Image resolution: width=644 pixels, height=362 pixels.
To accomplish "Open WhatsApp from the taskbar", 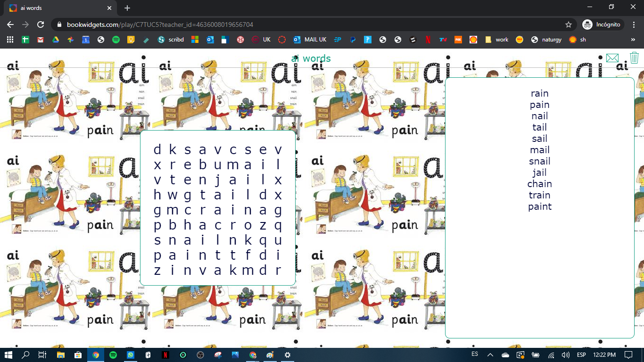I will 131,354.
